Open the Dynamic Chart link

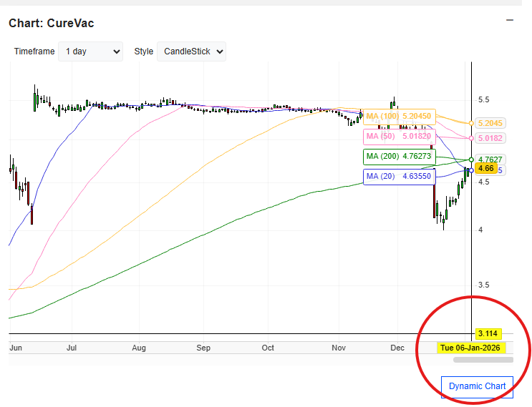[x=477, y=386]
